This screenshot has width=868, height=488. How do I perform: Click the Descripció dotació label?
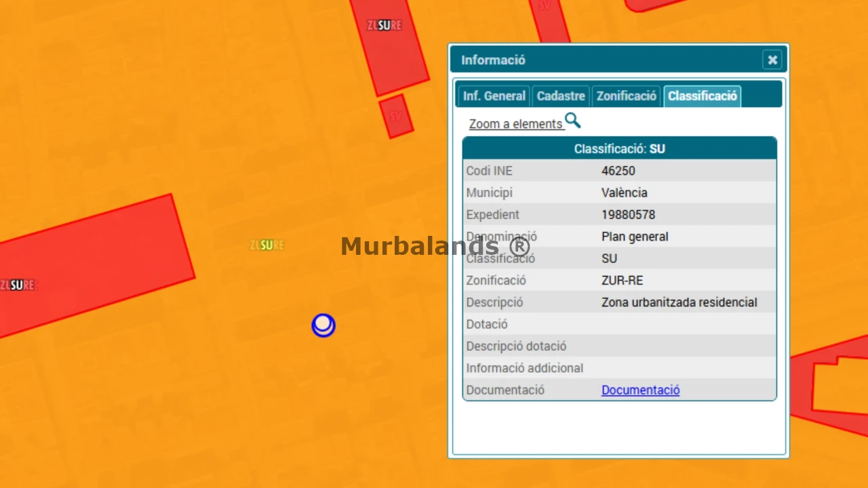[516, 346]
